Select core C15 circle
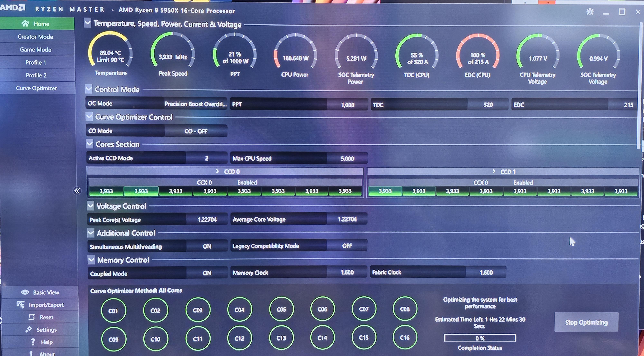 [364, 337]
